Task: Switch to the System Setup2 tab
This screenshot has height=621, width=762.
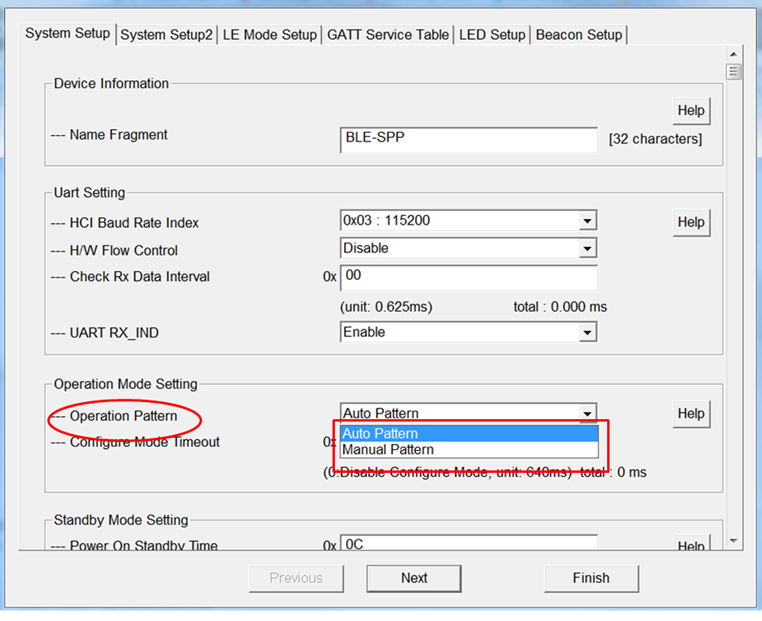Action: tap(166, 35)
